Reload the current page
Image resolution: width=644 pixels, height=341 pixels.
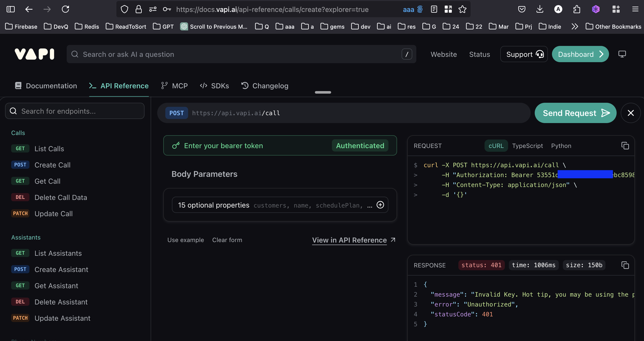click(x=65, y=9)
